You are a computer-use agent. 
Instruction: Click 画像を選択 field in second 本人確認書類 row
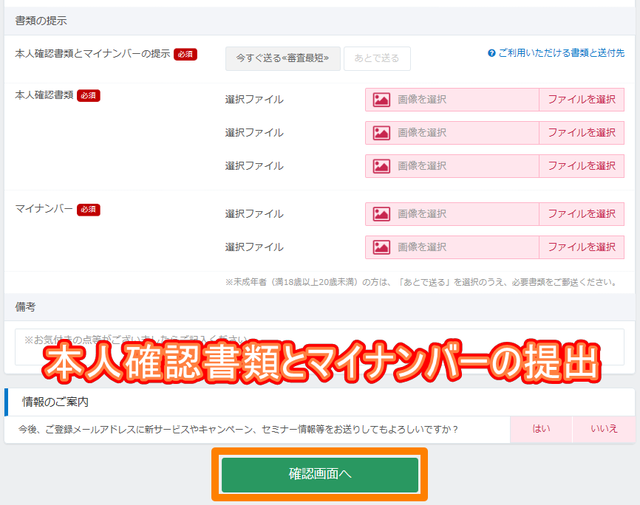point(452,133)
